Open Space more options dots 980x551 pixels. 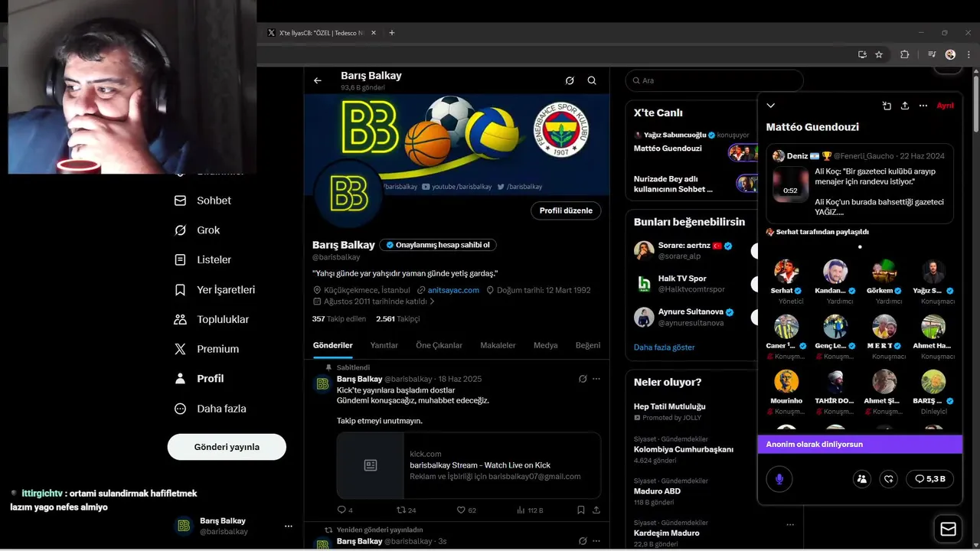point(923,106)
